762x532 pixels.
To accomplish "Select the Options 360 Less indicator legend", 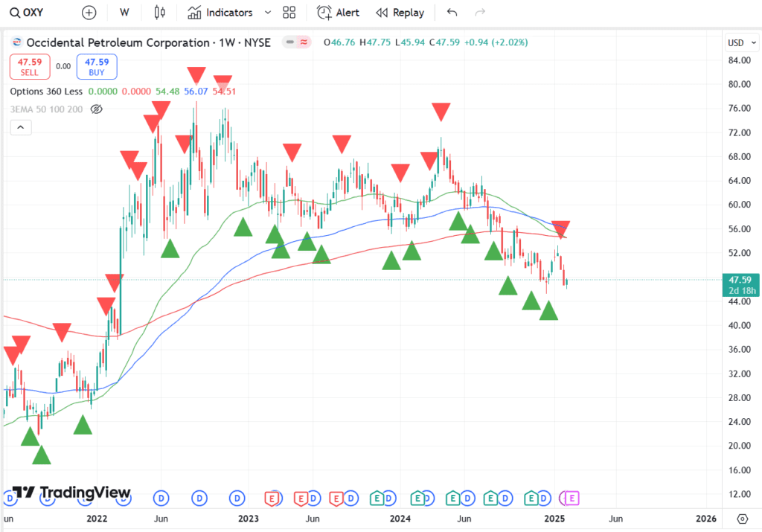I will point(46,92).
